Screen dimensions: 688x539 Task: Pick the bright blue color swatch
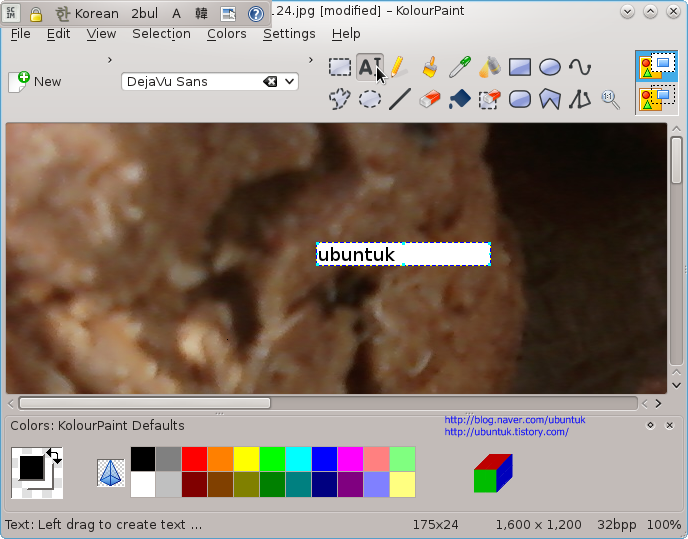(x=324, y=459)
